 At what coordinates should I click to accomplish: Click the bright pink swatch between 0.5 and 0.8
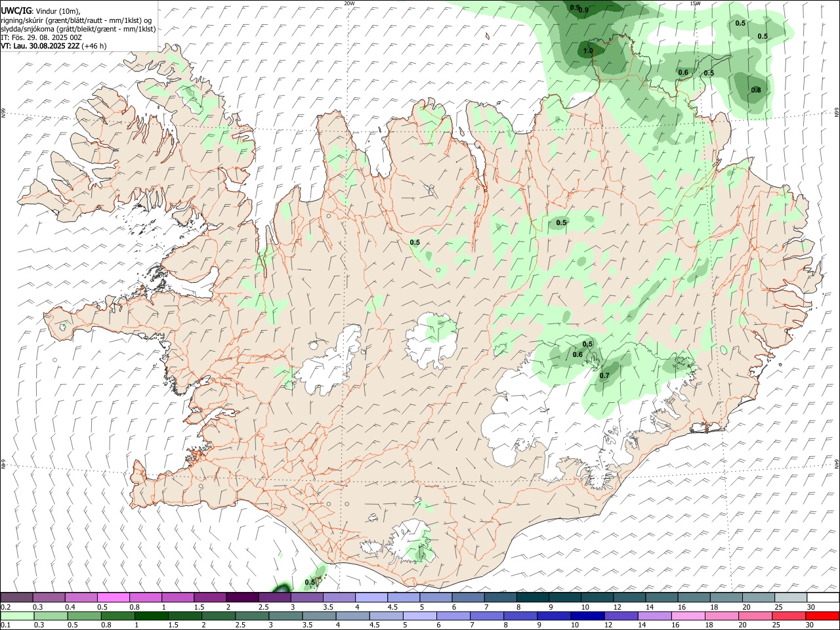[x=113, y=597]
